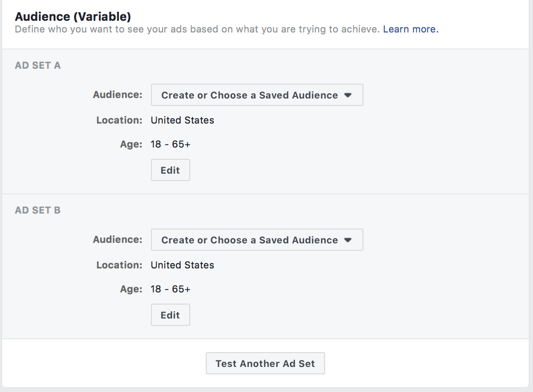
Task: Click the audience description text below the heading
Action: tap(197, 29)
